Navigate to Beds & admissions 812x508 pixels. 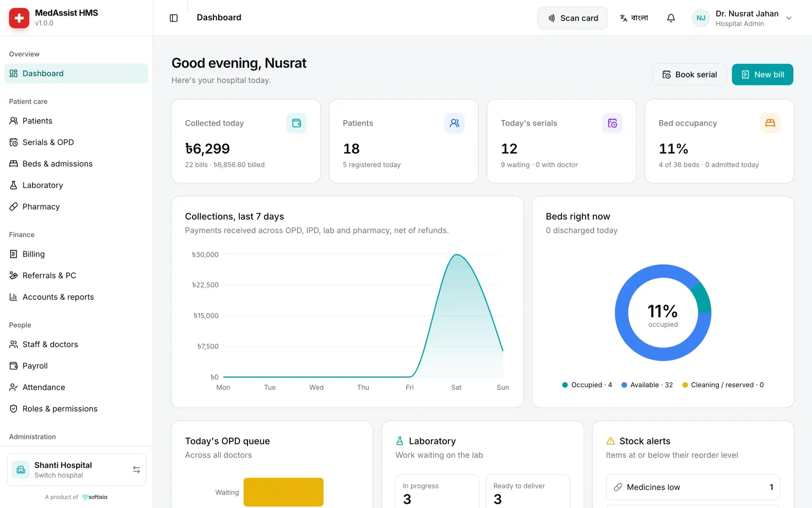(x=76, y=164)
